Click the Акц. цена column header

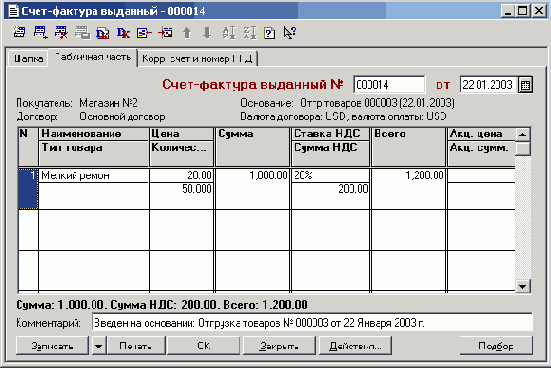point(481,134)
